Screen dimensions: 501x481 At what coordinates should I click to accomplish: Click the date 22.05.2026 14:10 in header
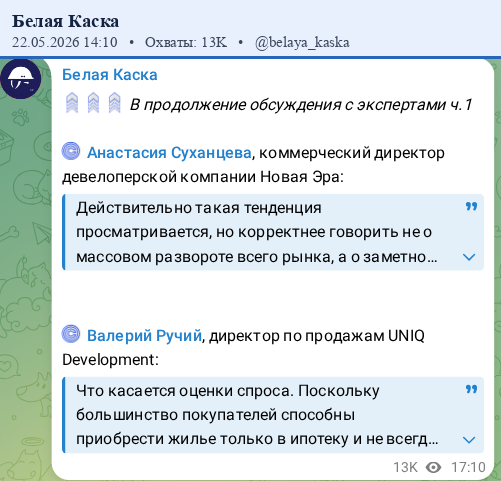point(65,42)
